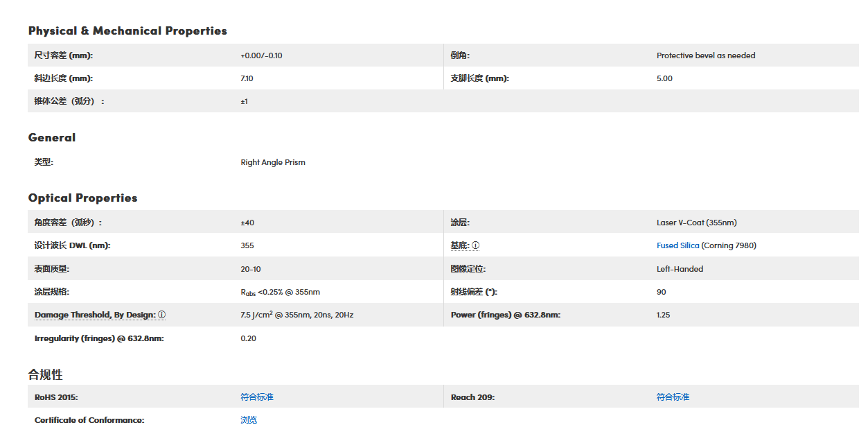Click the Damage Threshold, By Design label
Viewport: 868px width, 443px height.
pos(95,315)
